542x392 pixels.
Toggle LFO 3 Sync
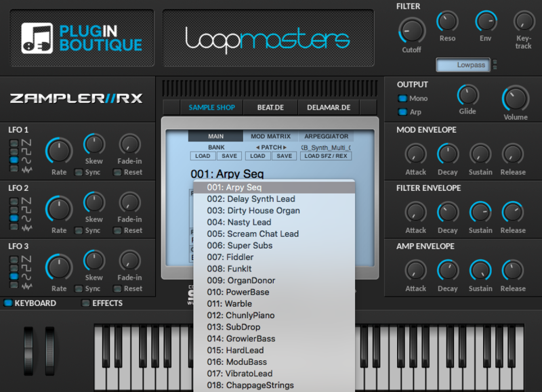pyautogui.click(x=79, y=288)
